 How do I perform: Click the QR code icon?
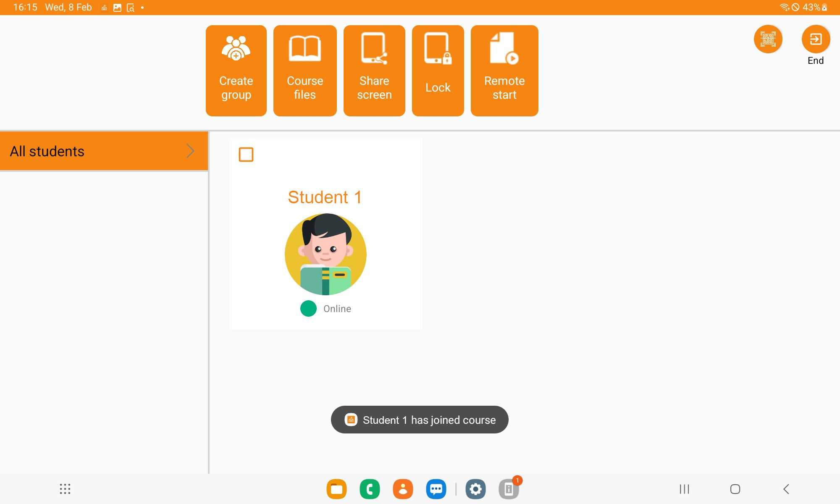[x=768, y=38]
